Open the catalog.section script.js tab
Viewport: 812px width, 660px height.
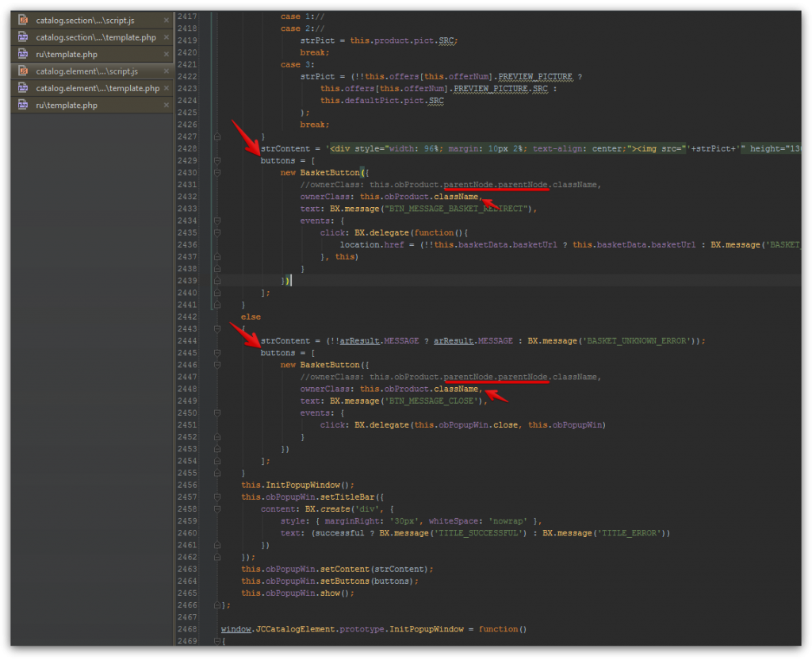(x=85, y=20)
